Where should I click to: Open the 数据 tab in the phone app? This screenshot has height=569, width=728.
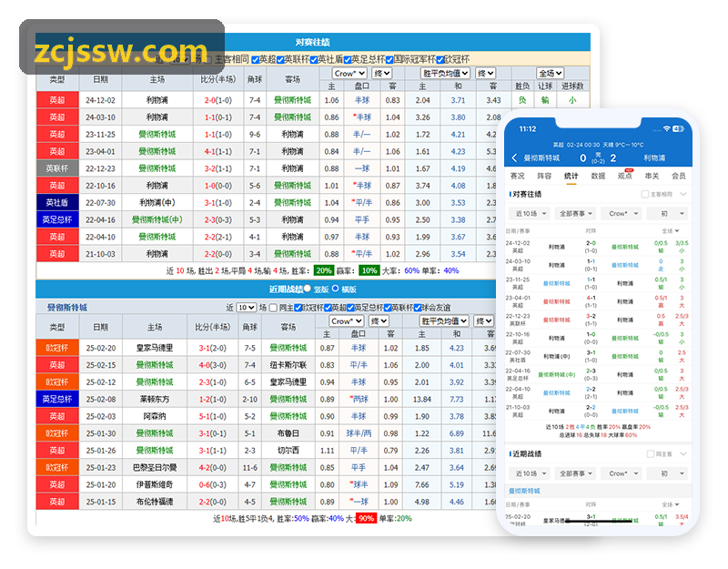pos(598,176)
